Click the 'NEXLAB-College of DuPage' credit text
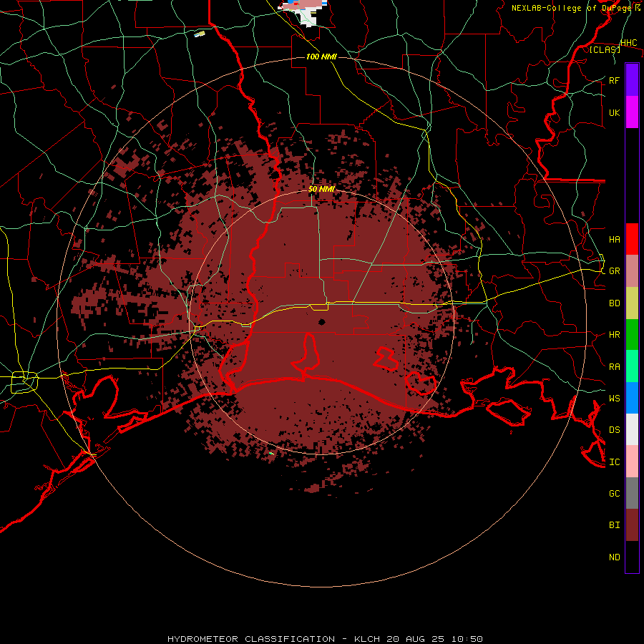This screenshot has height=644, width=644. [571, 8]
